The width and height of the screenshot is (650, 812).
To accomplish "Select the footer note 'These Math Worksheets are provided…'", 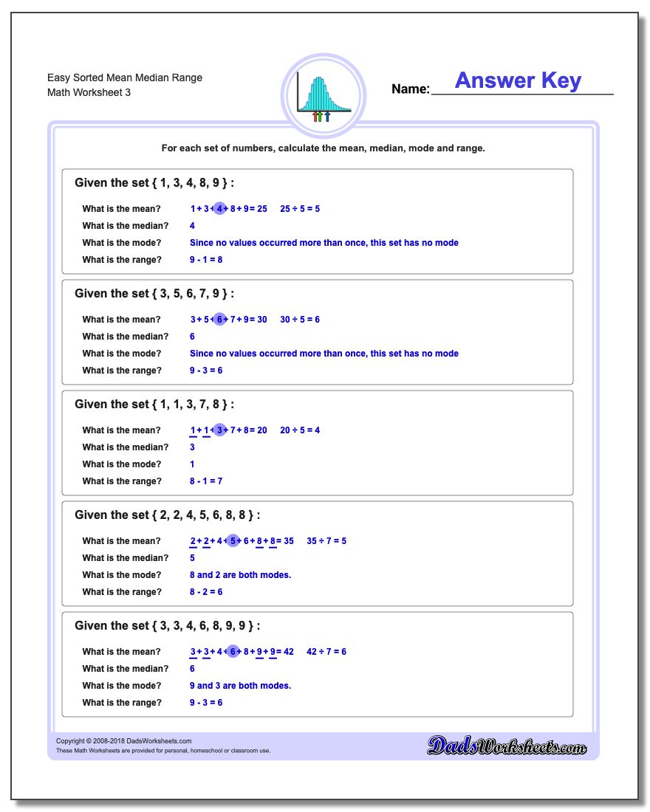I will [x=163, y=751].
